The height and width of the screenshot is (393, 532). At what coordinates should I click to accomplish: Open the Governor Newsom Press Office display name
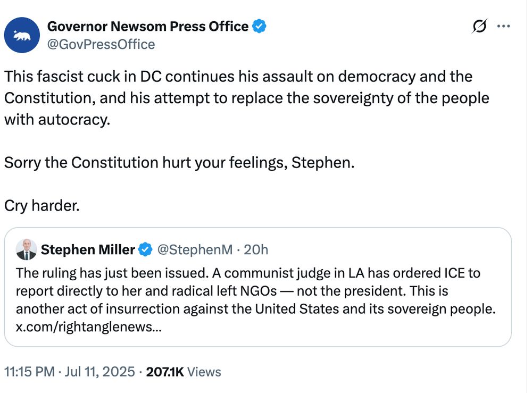pos(148,26)
